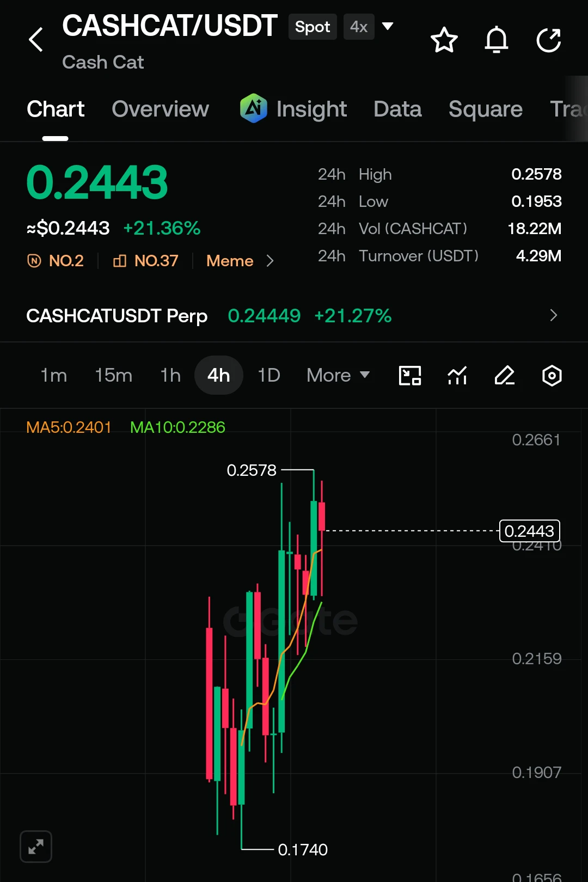This screenshot has height=882, width=588.
Task: Open the trading pair dropdown arrow
Action: (388, 26)
